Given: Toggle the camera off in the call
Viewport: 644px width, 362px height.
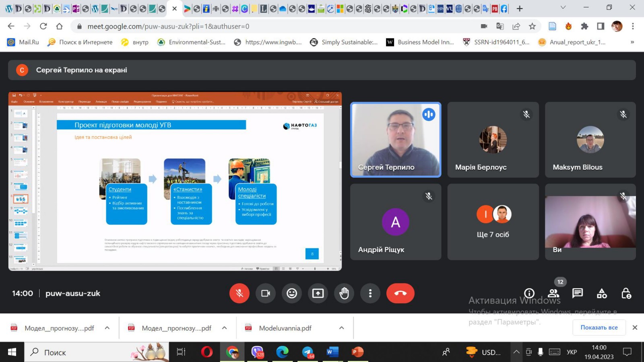Looking at the screenshot, I should tap(265, 293).
